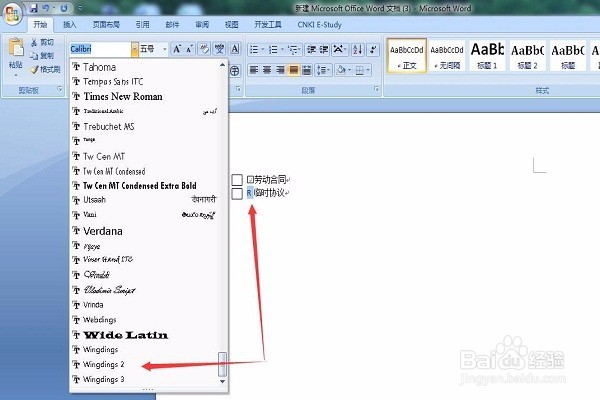Apply the character border A icon
This screenshot has width=600, height=400.
point(235,49)
